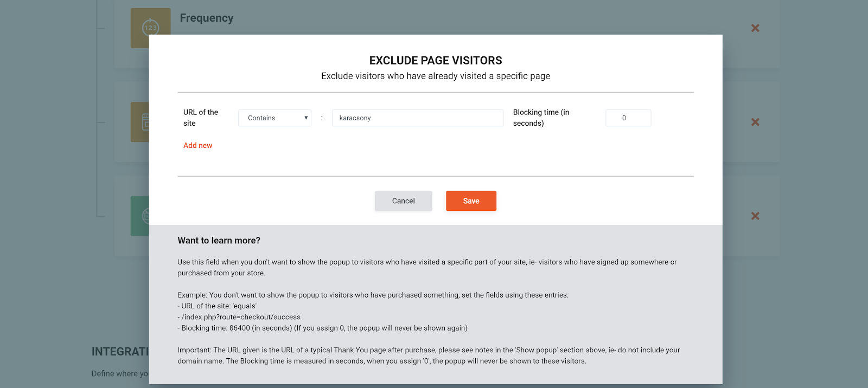Click the Blocking time (in seconds) label

pos(541,118)
